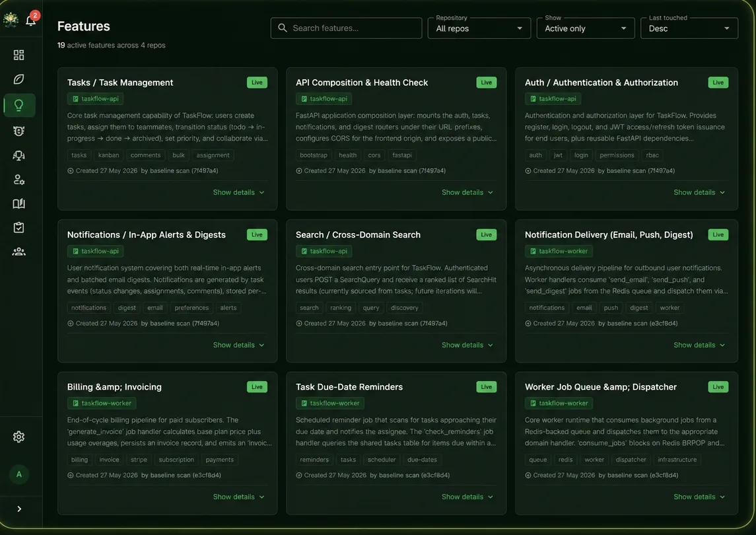
Task: Click the discovery tag
Action: pos(405,308)
